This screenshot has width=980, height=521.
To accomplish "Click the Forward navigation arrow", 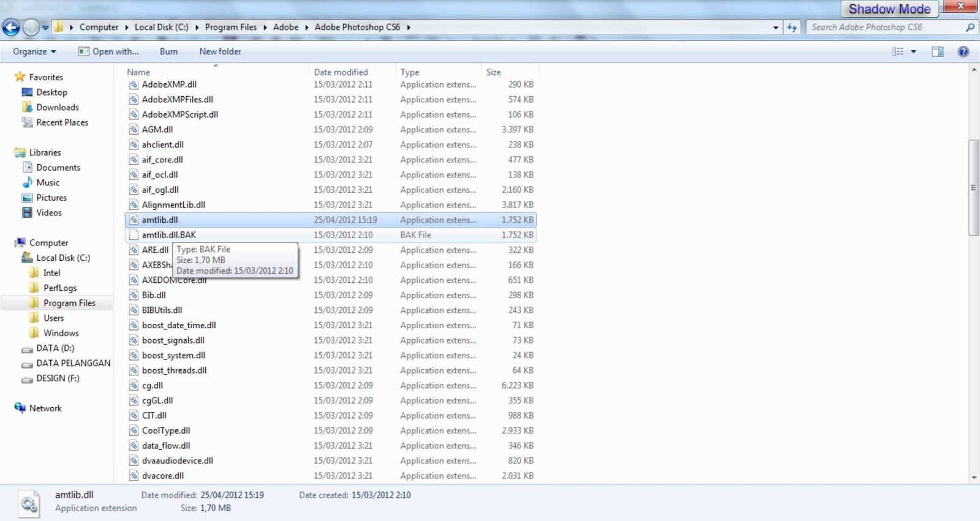I will pyautogui.click(x=31, y=28).
